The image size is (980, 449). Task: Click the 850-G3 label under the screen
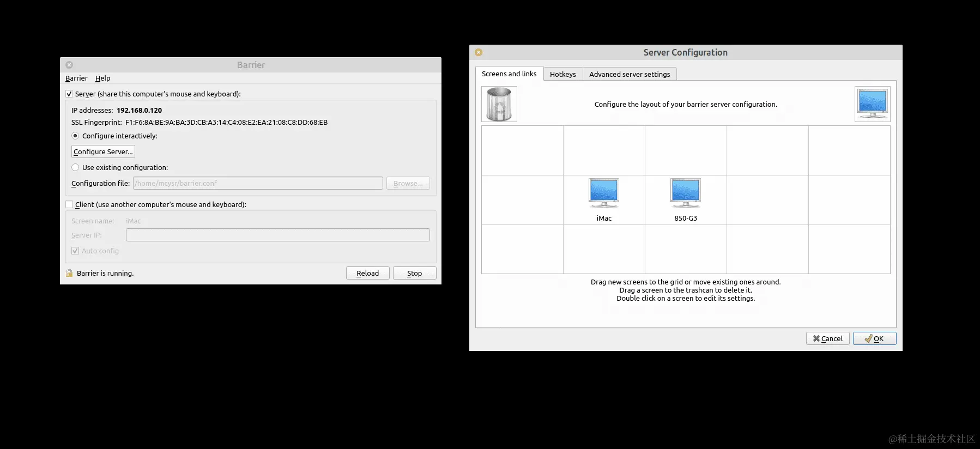click(686, 218)
